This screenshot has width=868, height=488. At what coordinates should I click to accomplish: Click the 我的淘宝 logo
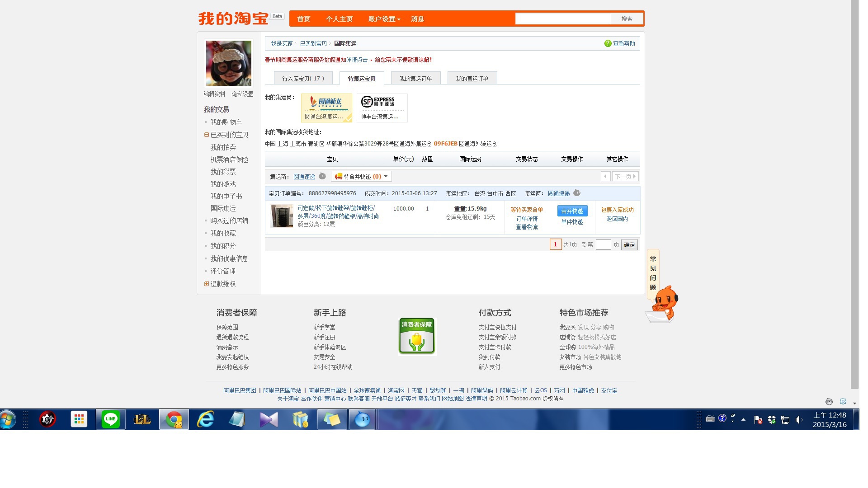(x=233, y=19)
